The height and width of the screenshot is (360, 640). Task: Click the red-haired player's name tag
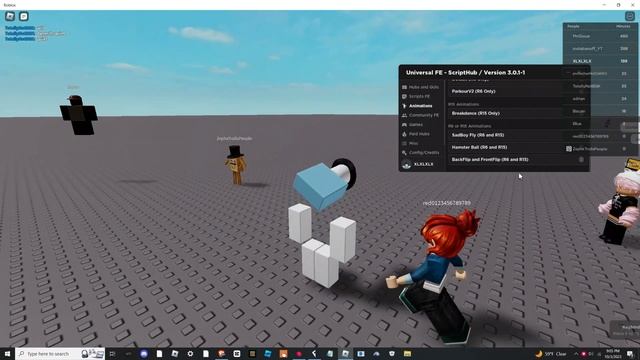click(x=447, y=203)
